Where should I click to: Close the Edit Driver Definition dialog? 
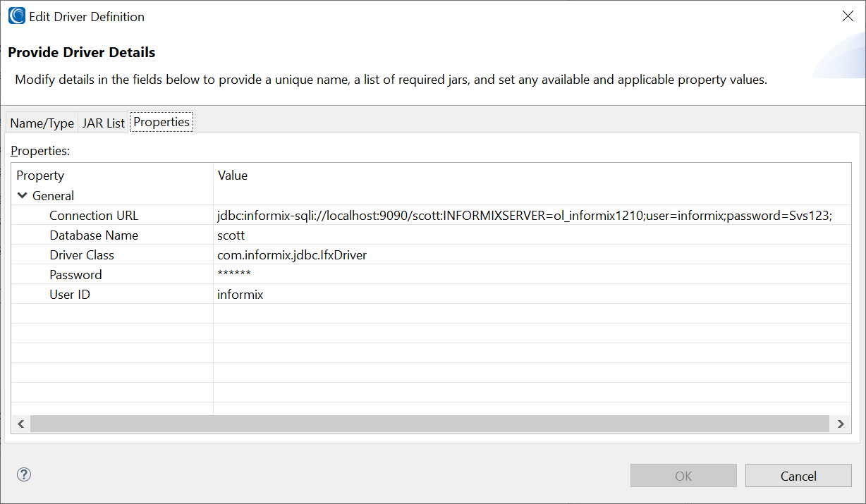[x=848, y=16]
